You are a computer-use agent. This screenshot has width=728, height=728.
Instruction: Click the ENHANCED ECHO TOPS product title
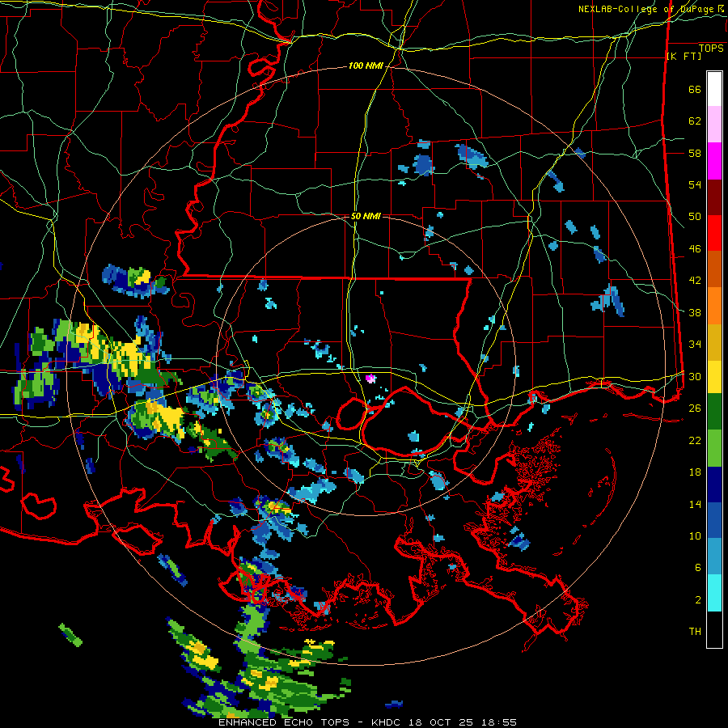pos(284,722)
